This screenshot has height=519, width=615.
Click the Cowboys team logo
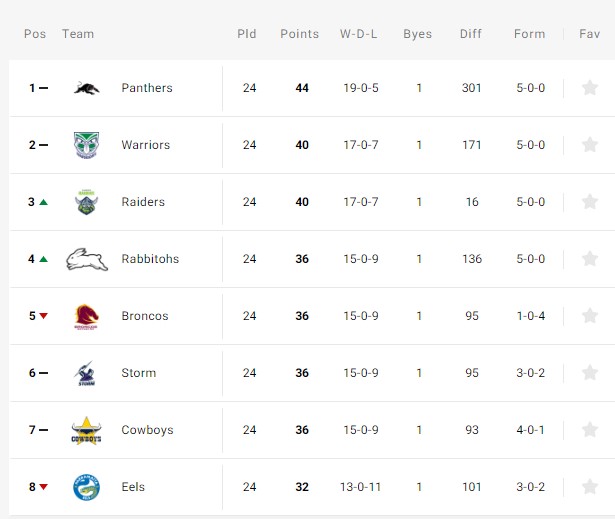86,430
